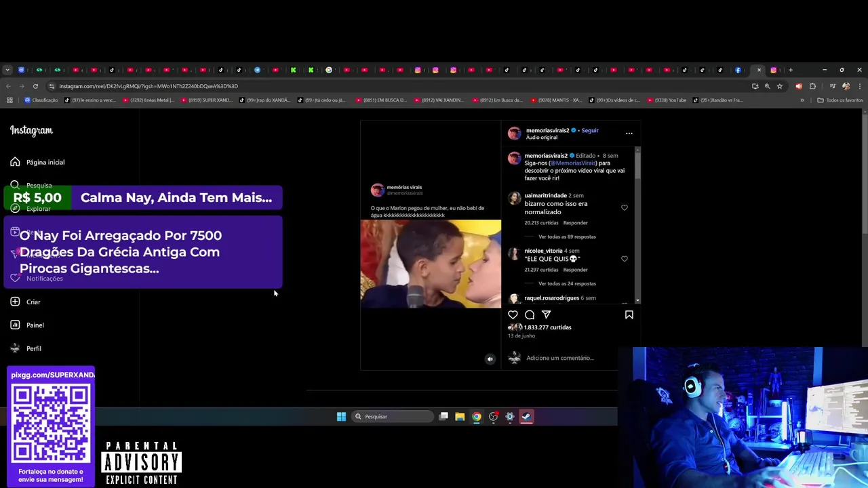Open Chrome extensions puzzle icon
This screenshot has height=488, width=868.
812,86
